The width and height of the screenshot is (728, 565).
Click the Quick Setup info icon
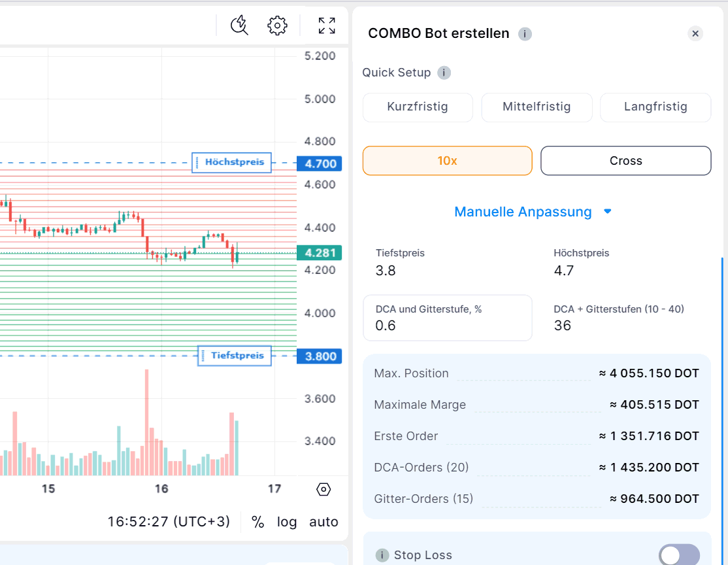coord(444,73)
